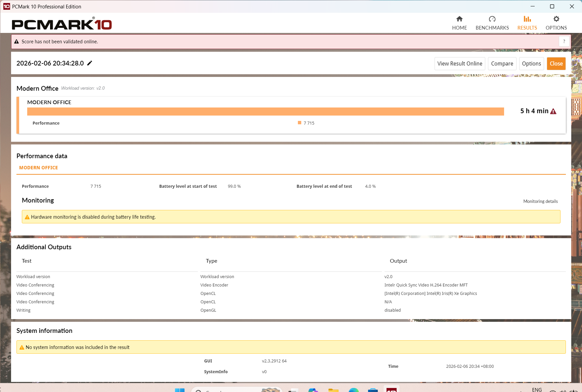Click the Additional Outputs heading
This screenshot has height=392, width=582.
click(44, 247)
